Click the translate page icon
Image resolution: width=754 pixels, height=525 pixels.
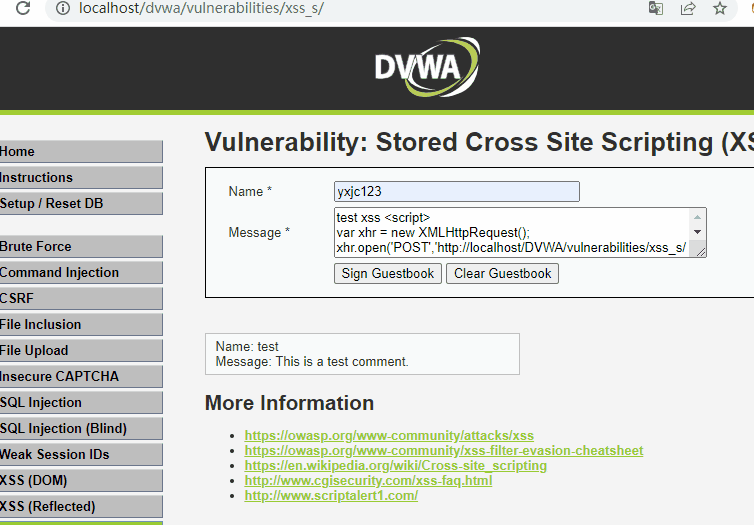pyautogui.click(x=656, y=8)
